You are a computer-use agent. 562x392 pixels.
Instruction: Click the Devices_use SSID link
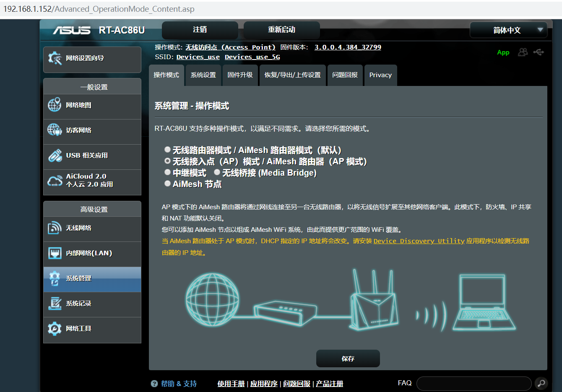click(198, 57)
